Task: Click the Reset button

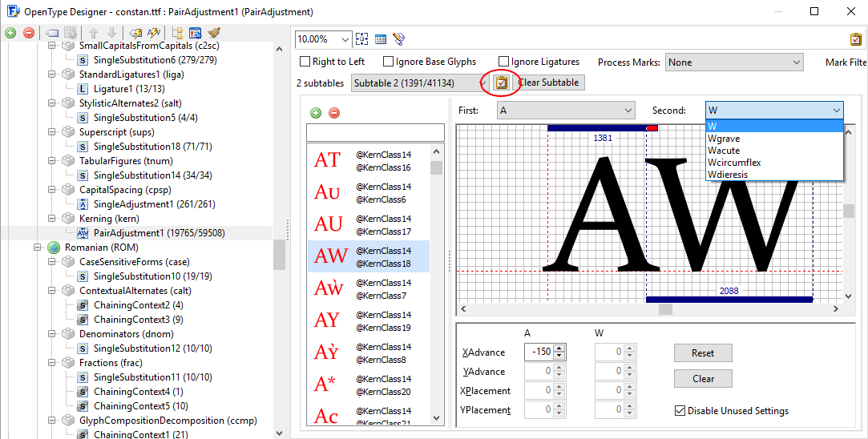Action: [703, 353]
